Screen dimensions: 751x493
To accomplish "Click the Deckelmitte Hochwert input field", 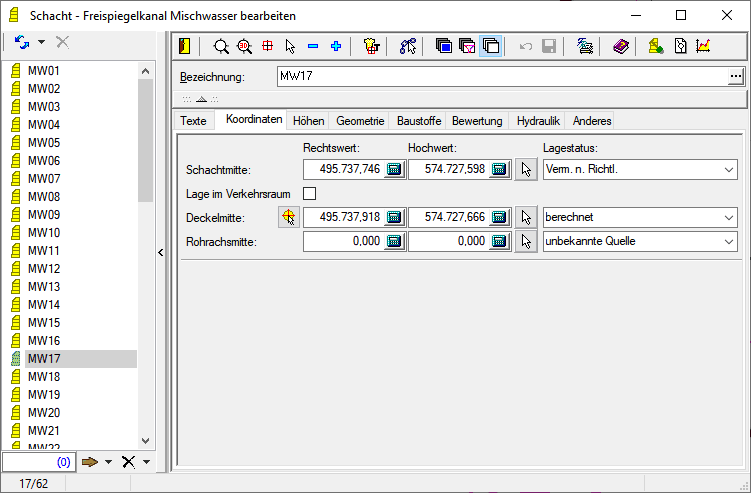I will tap(448, 217).
